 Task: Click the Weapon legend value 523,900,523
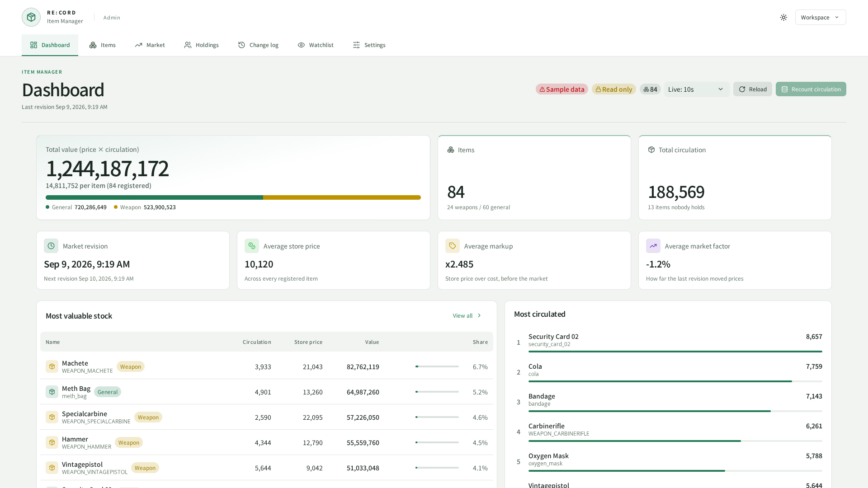tap(160, 207)
